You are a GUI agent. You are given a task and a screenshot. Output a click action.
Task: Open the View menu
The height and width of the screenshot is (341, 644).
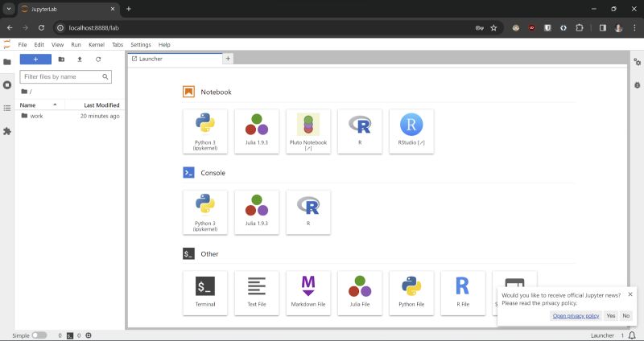tap(57, 45)
